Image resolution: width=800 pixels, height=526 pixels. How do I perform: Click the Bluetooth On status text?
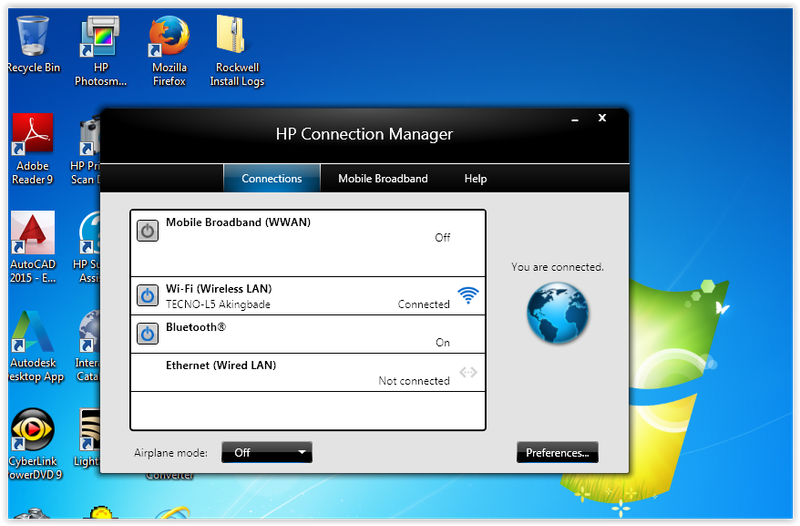click(442, 342)
